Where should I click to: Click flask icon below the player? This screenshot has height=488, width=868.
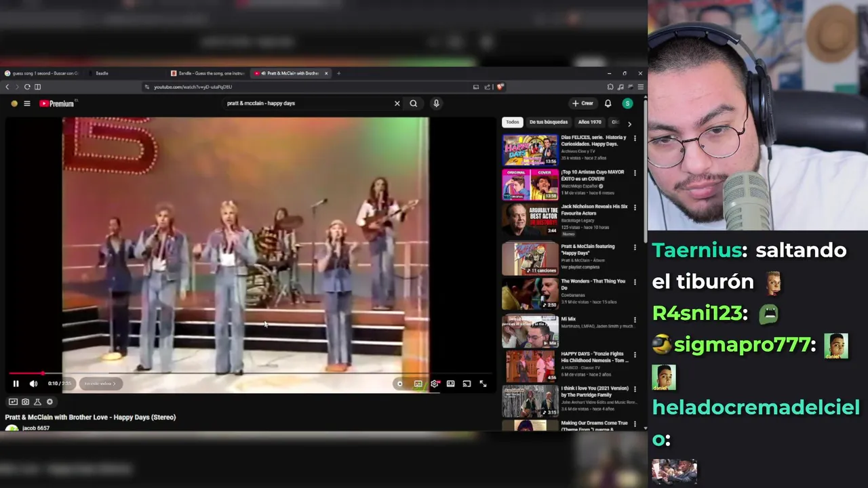click(37, 402)
